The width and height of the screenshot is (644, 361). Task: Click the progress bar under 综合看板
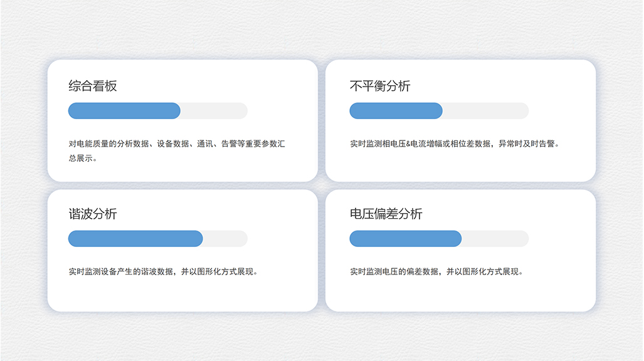click(158, 111)
